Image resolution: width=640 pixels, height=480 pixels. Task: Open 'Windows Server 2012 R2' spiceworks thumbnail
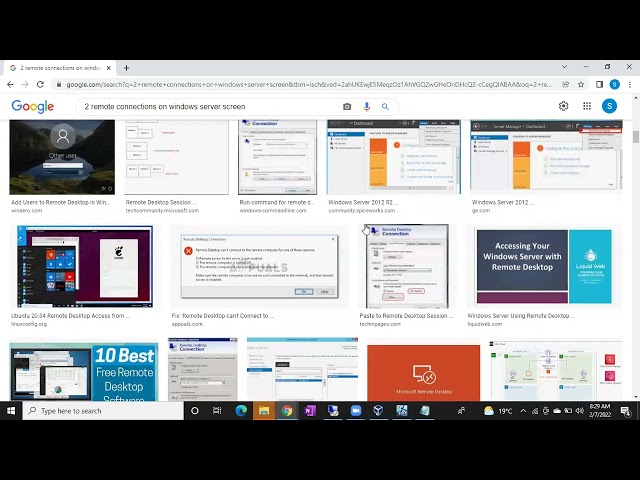(x=393, y=157)
